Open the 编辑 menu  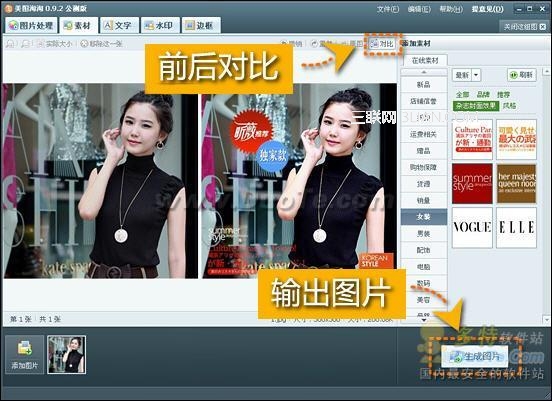(419, 9)
